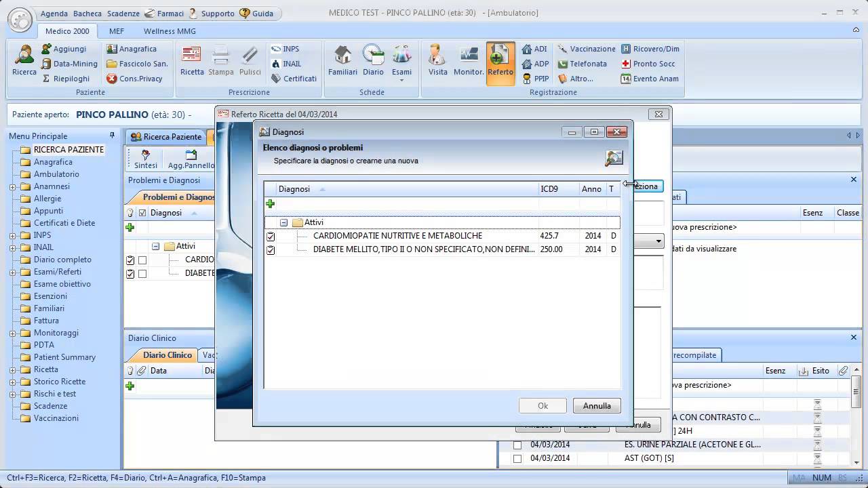Click the Agg.Pannello button

coord(191,160)
